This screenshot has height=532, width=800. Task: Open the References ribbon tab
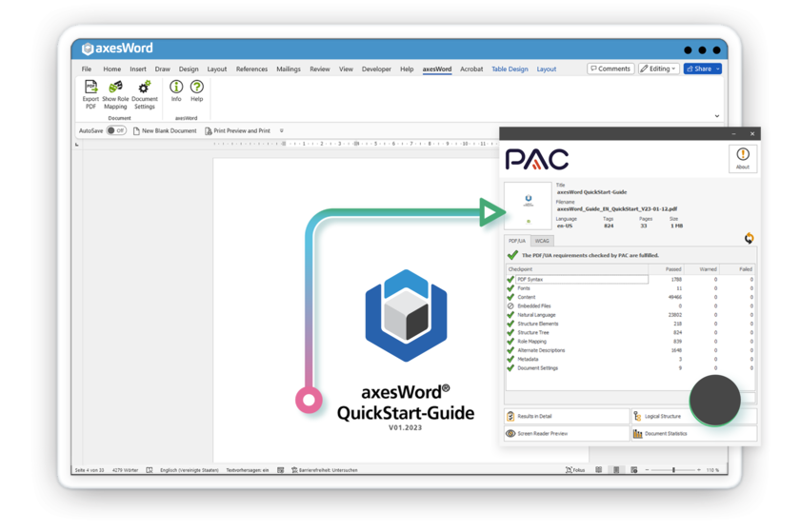(251, 69)
